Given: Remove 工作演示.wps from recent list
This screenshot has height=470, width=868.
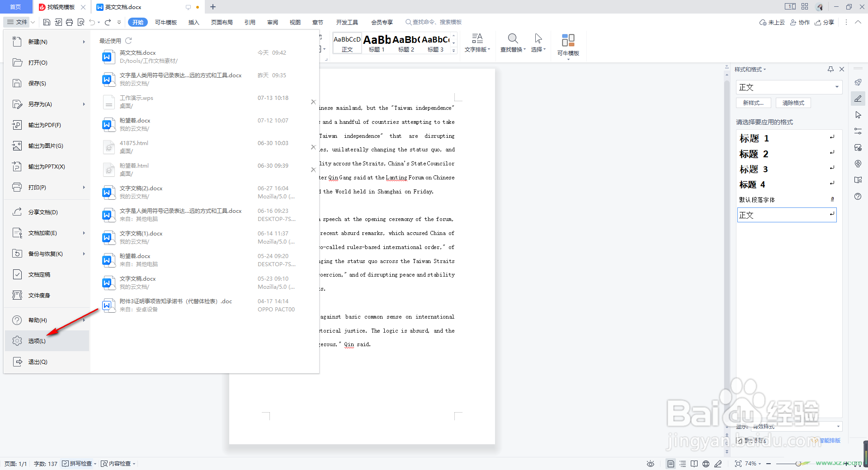Looking at the screenshot, I should point(313,102).
